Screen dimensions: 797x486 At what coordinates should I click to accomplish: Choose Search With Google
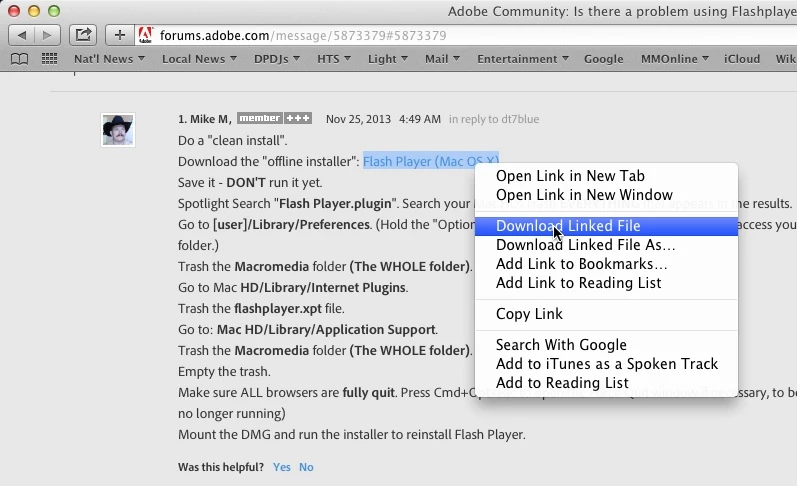click(606, 345)
